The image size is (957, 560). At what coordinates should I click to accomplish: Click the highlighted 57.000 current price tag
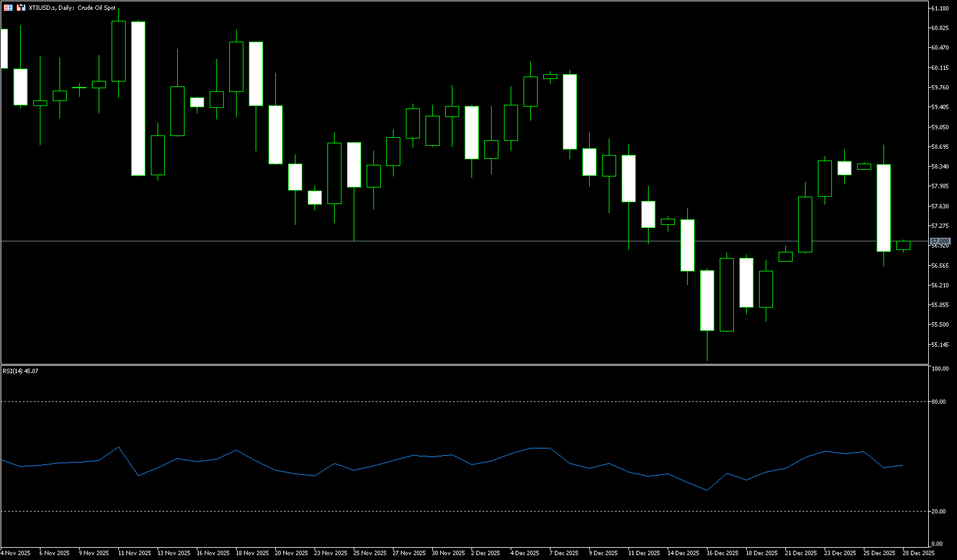940,241
